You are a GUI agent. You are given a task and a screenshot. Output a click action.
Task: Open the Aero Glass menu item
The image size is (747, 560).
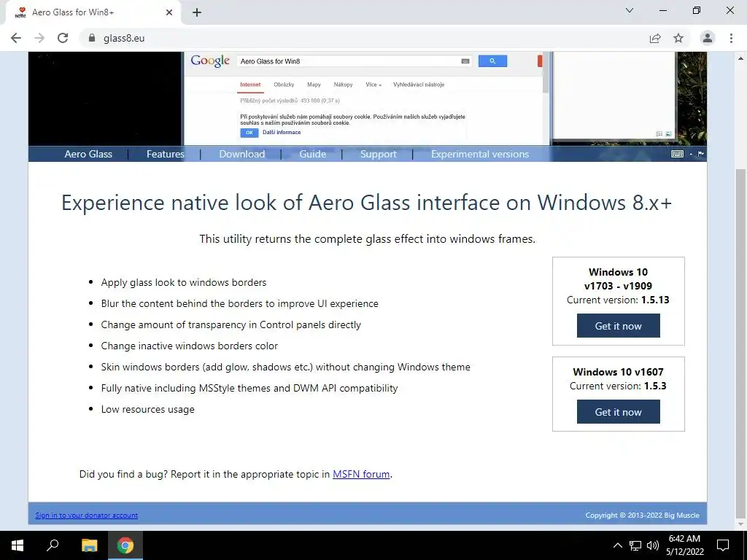click(88, 154)
